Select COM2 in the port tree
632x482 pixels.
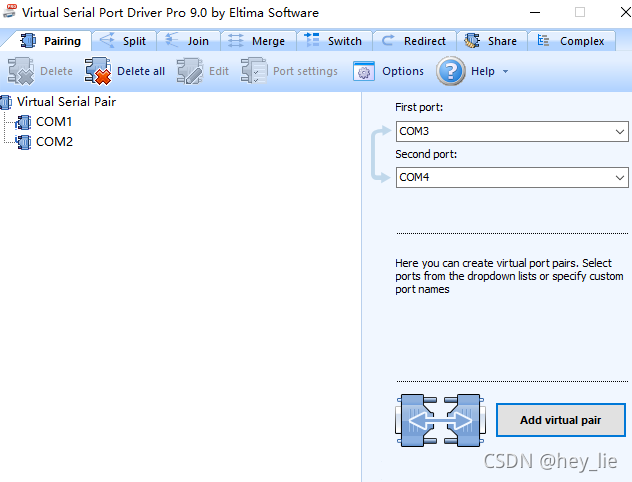point(54,142)
